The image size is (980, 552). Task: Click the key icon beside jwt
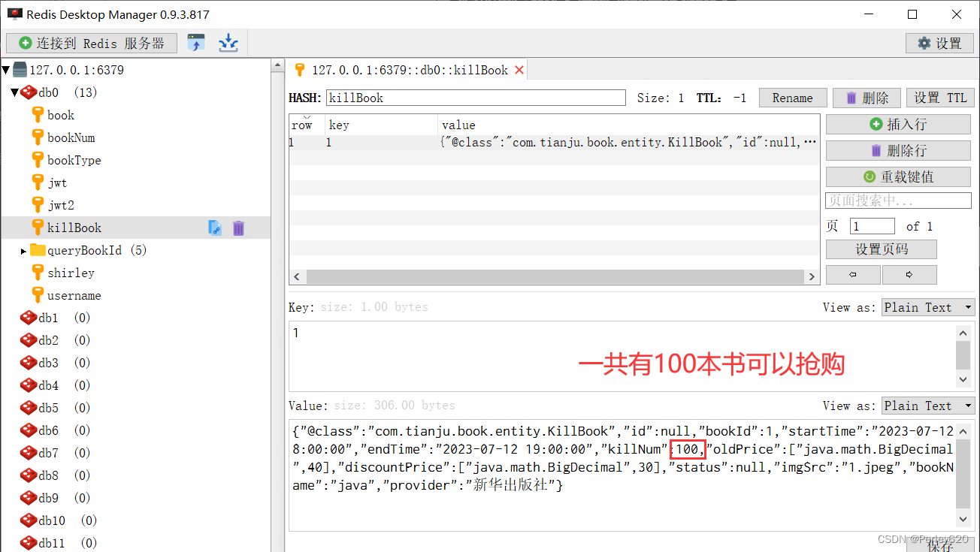(38, 182)
